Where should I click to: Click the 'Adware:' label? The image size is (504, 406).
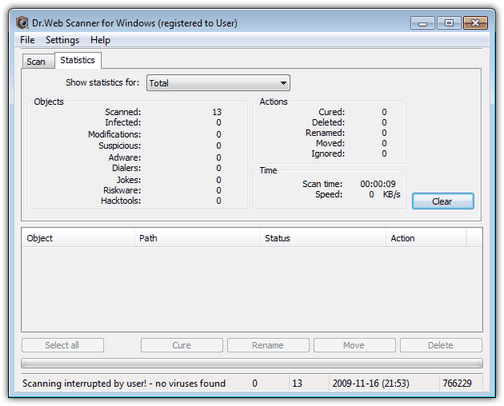(125, 157)
